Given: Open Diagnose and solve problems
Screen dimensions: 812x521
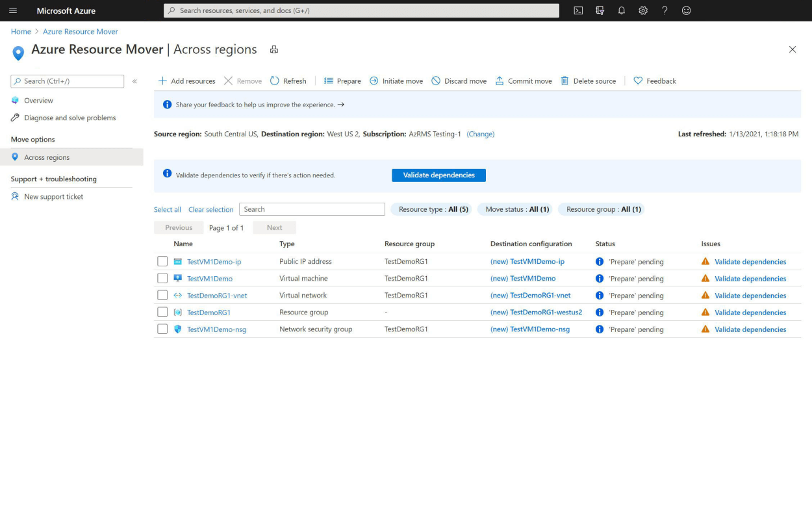Looking at the screenshot, I should click(x=70, y=118).
